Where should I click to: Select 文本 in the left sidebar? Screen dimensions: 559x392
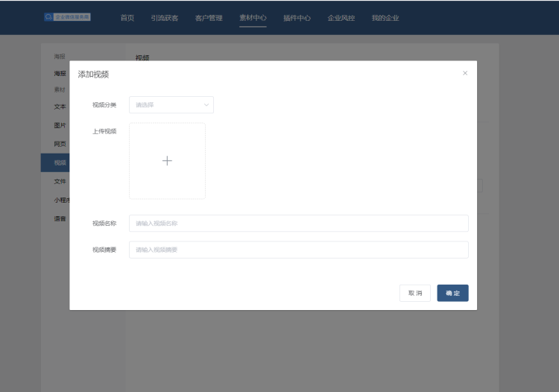click(60, 107)
